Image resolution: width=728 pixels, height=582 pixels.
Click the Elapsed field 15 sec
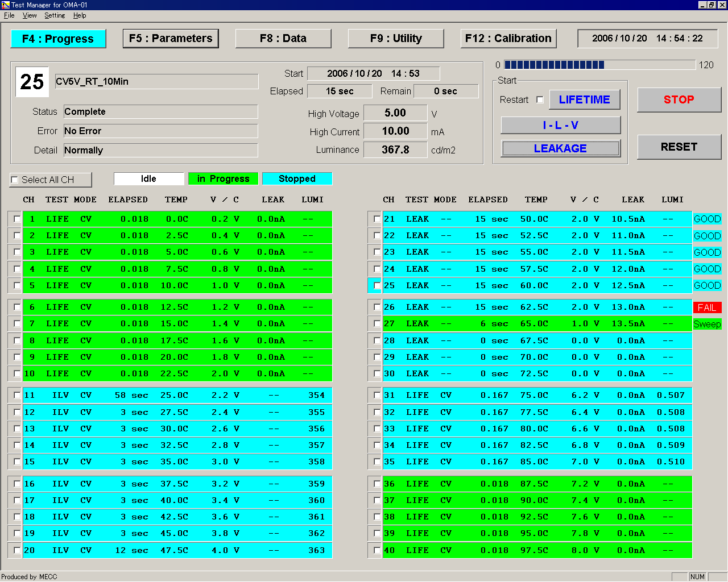click(340, 91)
